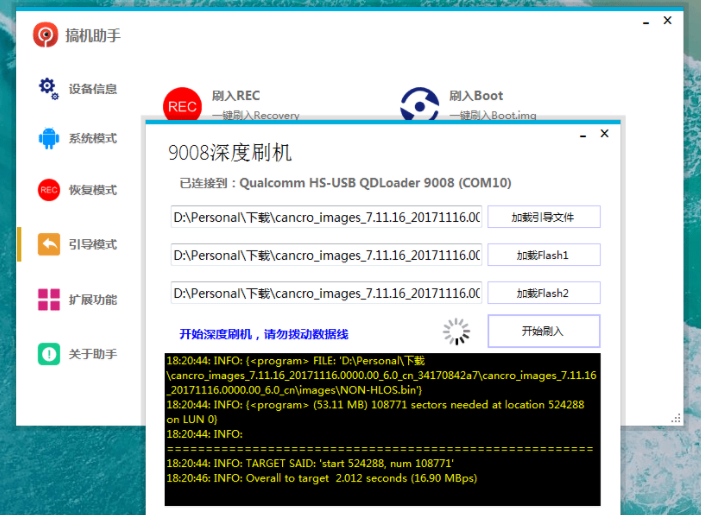The width and height of the screenshot is (701, 515).
Task: Click the 恢复模式 REC icon
Action: pyautogui.click(x=48, y=190)
